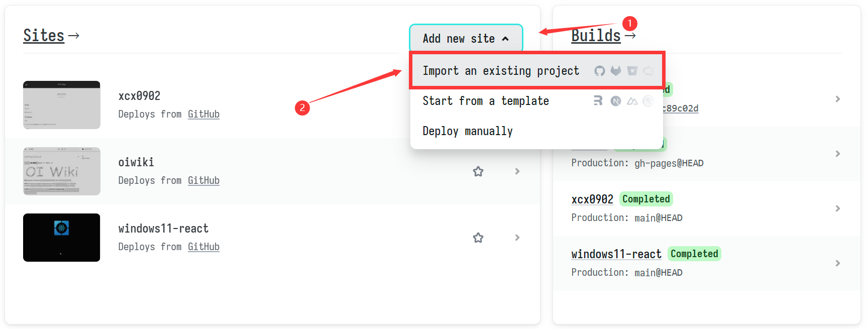Star the oiwiki site as favorite
Image resolution: width=868 pixels, height=329 pixels.
(478, 171)
